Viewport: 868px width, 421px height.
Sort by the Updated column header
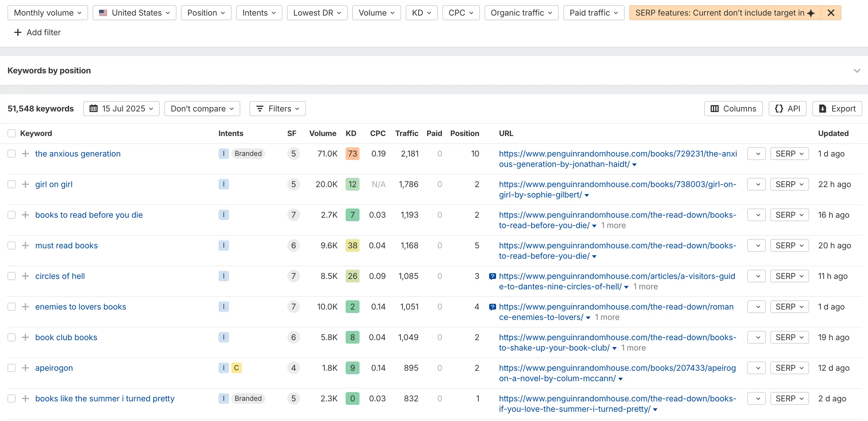click(833, 133)
